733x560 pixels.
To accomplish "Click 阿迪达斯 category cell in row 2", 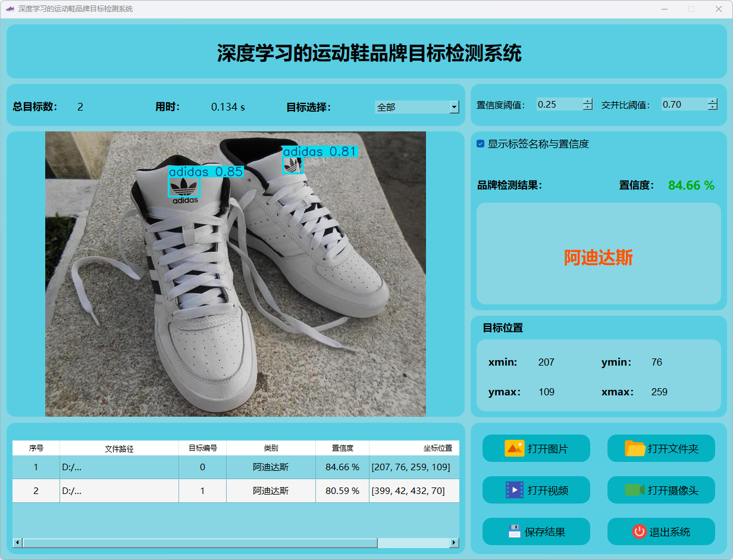I will [271, 491].
